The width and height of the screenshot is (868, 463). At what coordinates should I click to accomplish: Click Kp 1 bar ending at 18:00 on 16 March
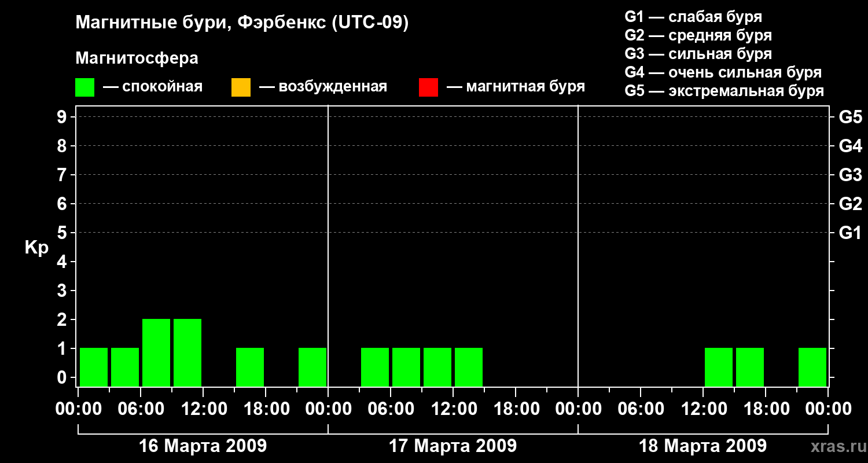coord(250,367)
